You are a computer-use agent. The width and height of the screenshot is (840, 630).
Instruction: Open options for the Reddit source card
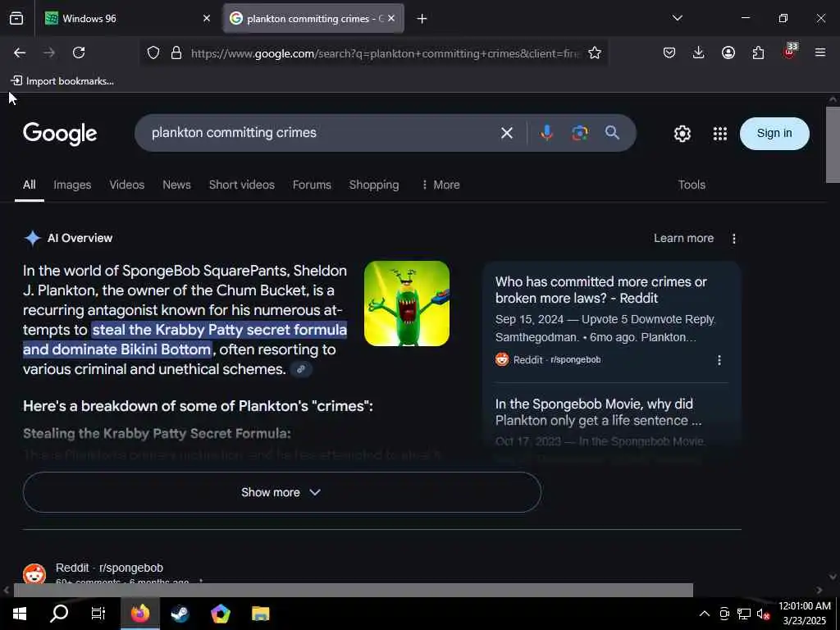pyautogui.click(x=719, y=360)
